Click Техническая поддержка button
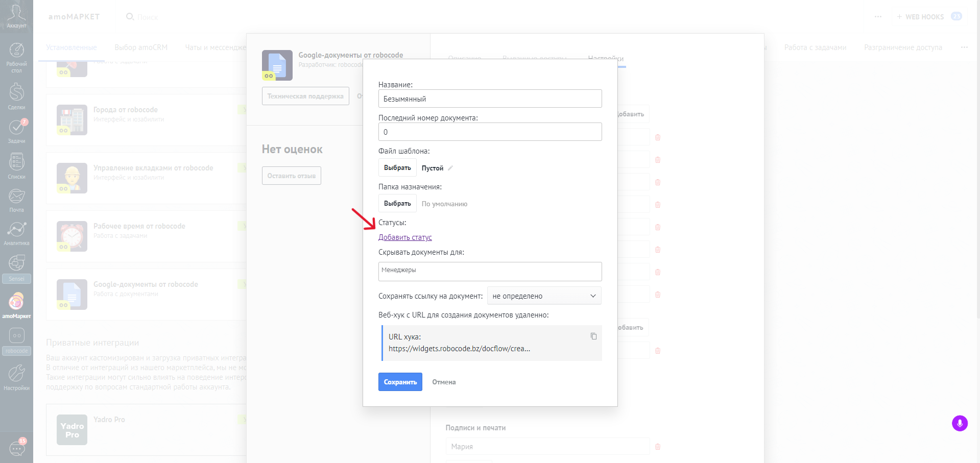This screenshot has height=463, width=980. click(x=305, y=96)
